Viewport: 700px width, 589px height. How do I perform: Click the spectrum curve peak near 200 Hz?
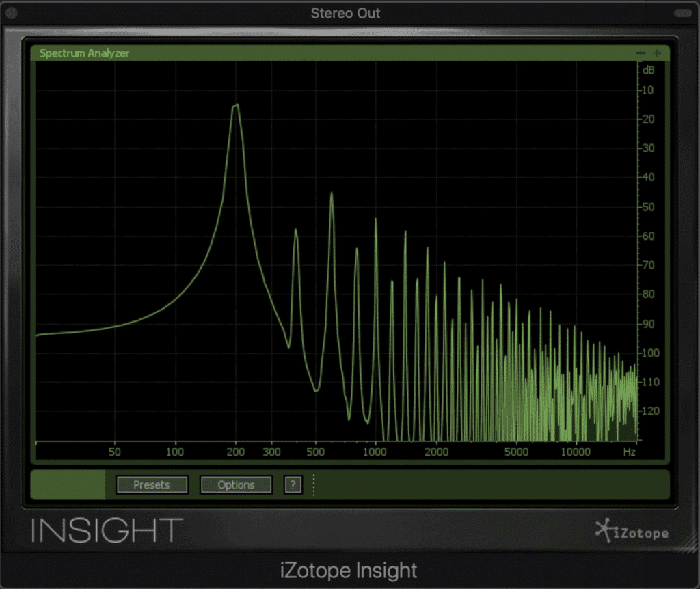coord(235,106)
